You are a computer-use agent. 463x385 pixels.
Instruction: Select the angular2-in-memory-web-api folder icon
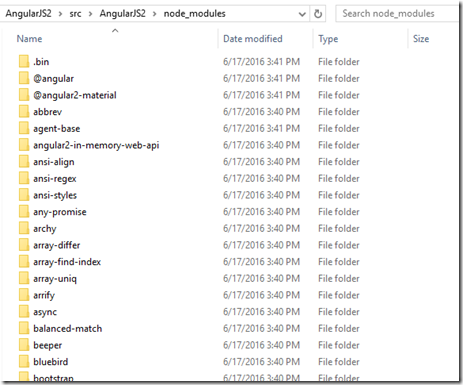tap(24, 145)
